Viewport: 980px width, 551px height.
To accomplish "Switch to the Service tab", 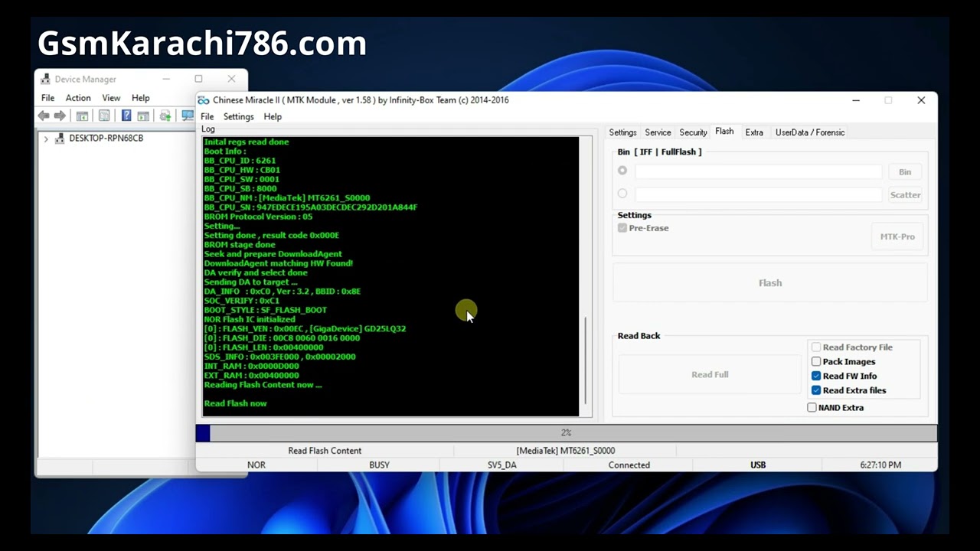I will pyautogui.click(x=658, y=132).
